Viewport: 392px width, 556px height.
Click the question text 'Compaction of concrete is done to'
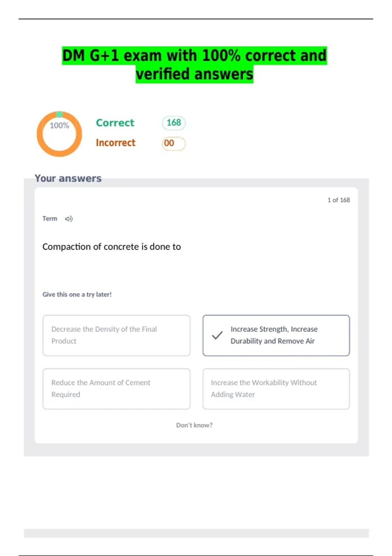[112, 247]
